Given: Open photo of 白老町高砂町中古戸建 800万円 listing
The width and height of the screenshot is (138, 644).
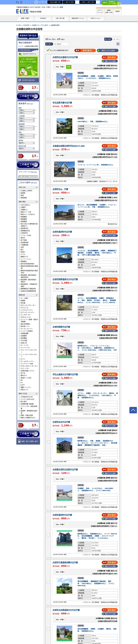Looking at the screenshot, I should [x=64, y=538].
